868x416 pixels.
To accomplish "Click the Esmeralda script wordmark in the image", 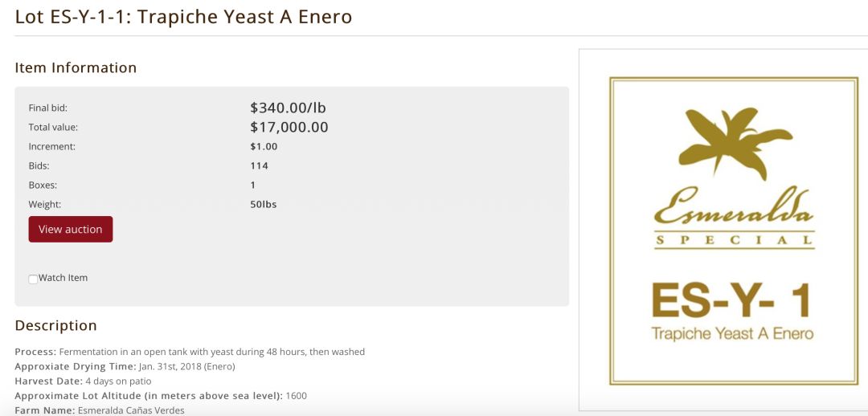I will [x=733, y=207].
